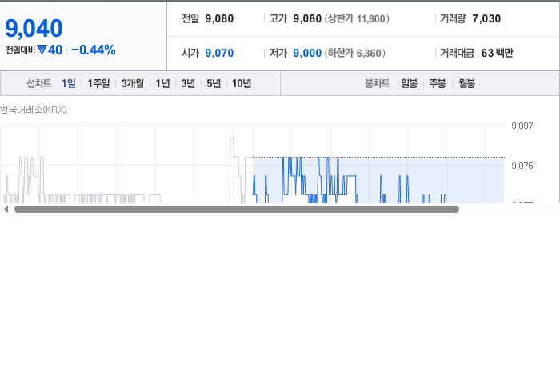Switch line chart to 1주일
Viewport: 560px width, 392px height.
98,83
